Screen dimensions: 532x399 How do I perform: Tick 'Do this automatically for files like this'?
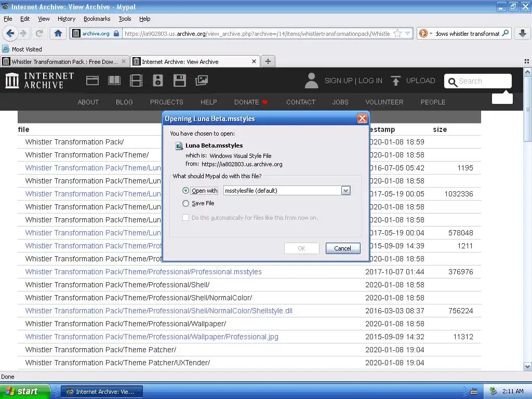185,218
